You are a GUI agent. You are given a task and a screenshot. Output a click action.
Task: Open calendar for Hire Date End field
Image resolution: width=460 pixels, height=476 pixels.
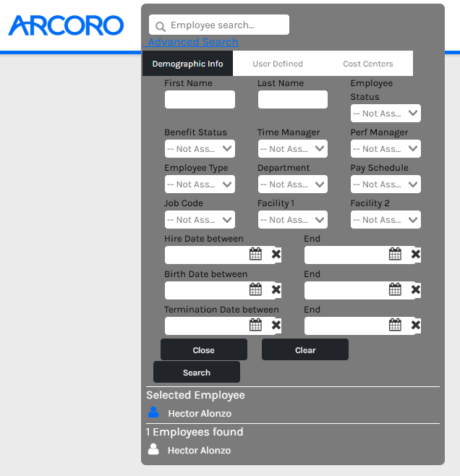[x=395, y=254]
